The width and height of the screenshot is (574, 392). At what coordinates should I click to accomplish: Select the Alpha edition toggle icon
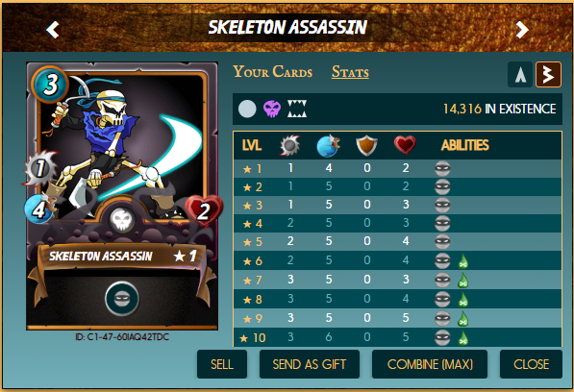coord(520,75)
